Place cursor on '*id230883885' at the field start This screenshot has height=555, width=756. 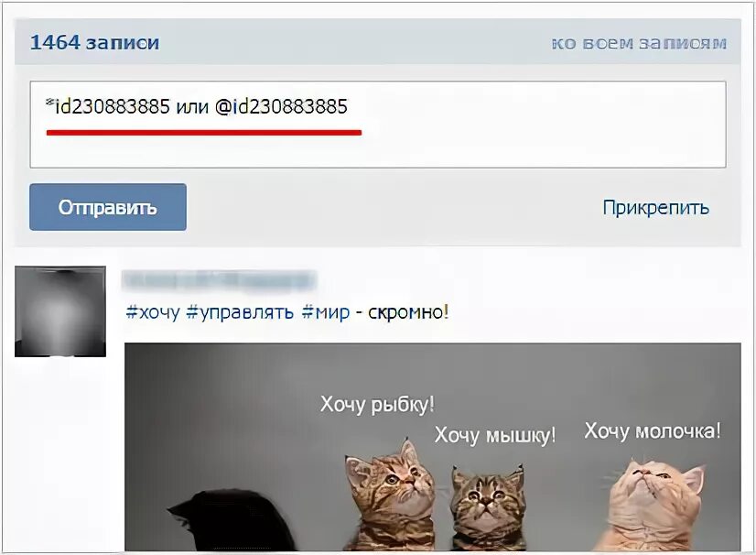tap(107, 106)
